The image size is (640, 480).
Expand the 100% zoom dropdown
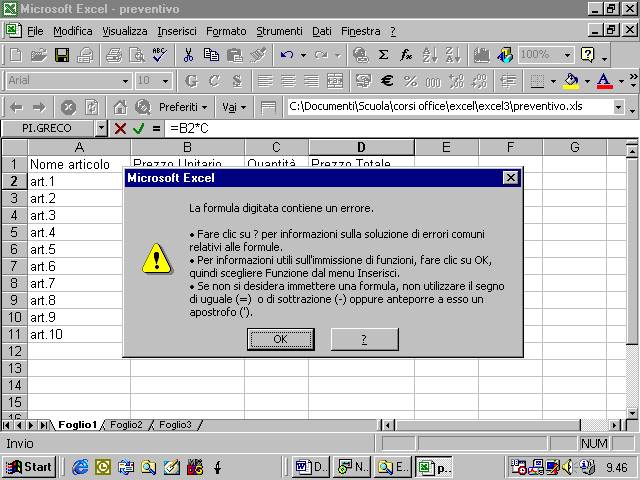567,55
